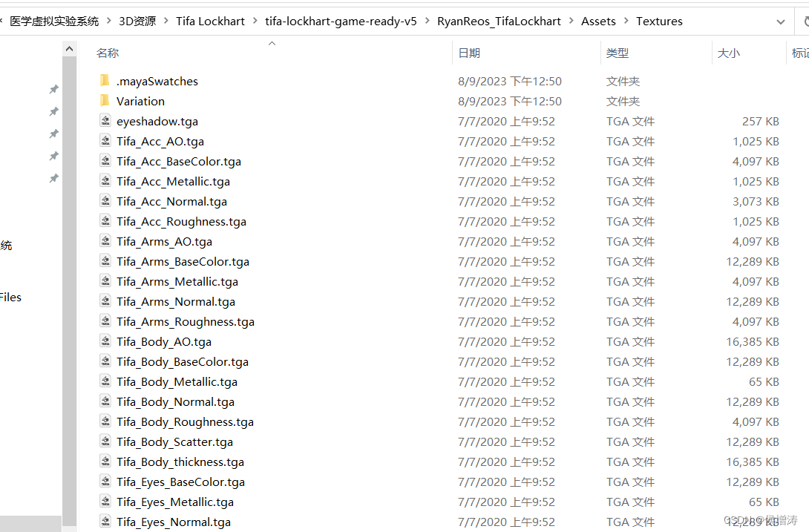Click the Textures breadcrumb segment

pyautogui.click(x=659, y=22)
